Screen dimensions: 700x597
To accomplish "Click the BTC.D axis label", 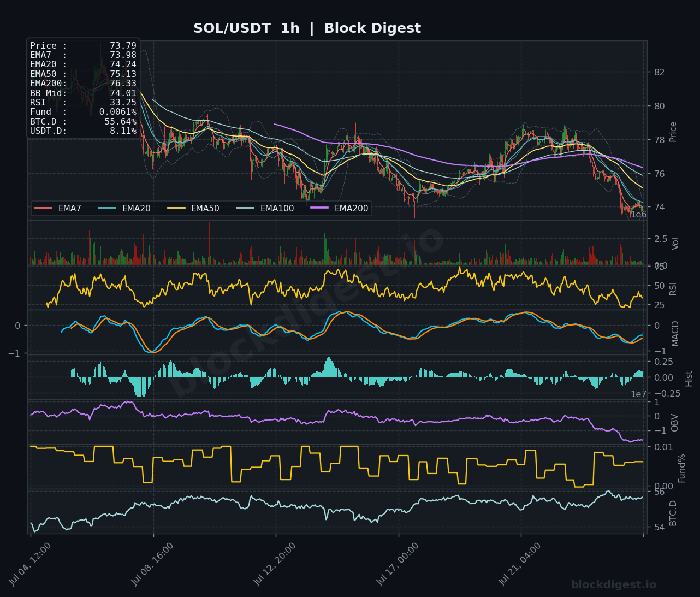I will (673, 513).
